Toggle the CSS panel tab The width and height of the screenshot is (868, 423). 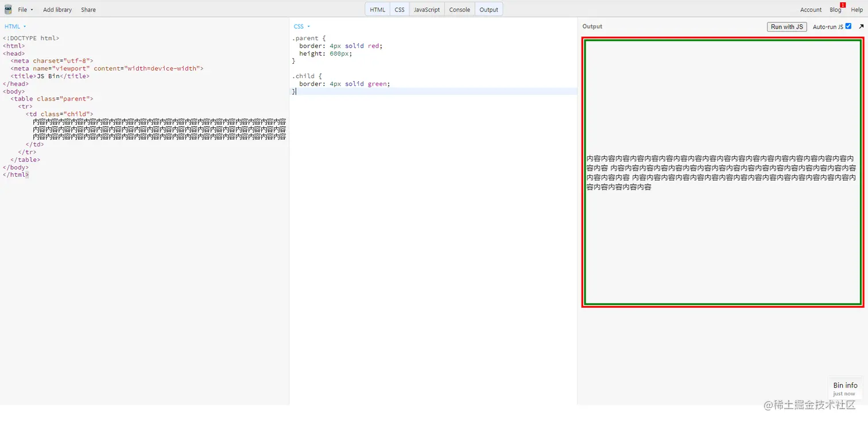click(x=400, y=9)
